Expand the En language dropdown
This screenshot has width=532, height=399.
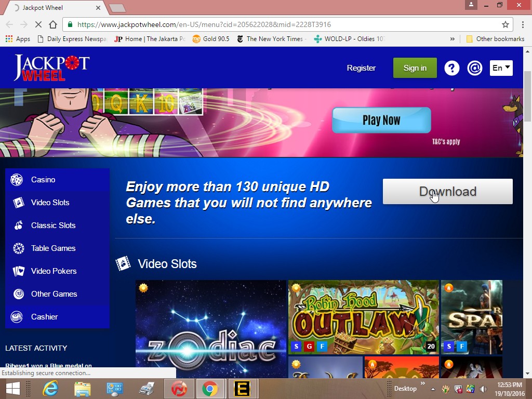(x=501, y=68)
